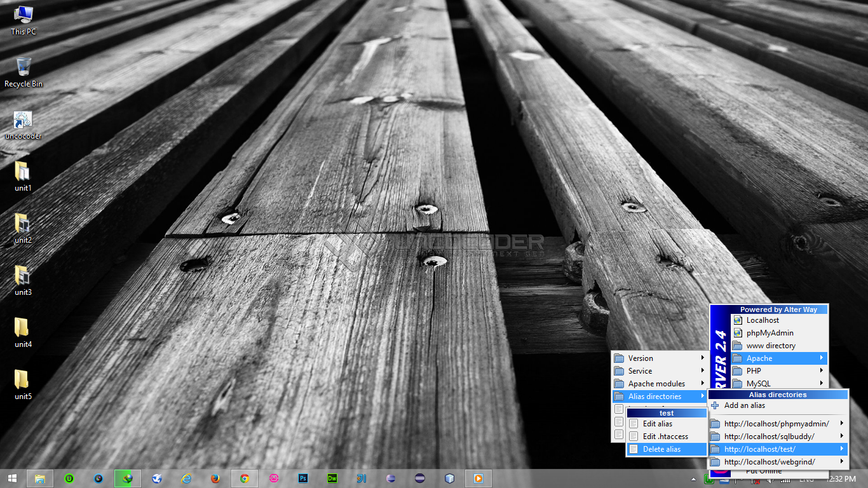The image size is (868, 488).
Task: Expand the MySQL submenu
Action: [x=779, y=384]
